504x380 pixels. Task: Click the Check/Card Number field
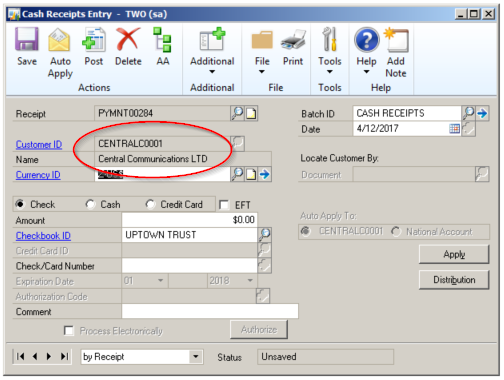point(189,266)
